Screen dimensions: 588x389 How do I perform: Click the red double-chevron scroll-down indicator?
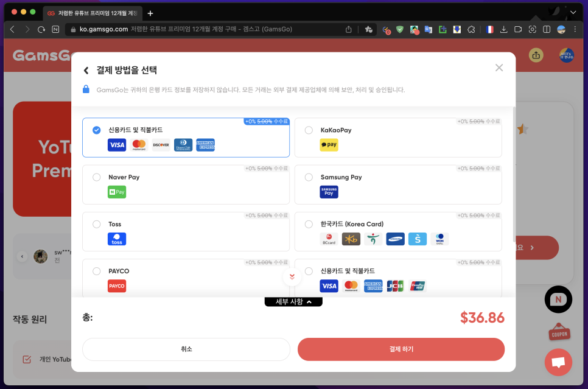(x=292, y=277)
